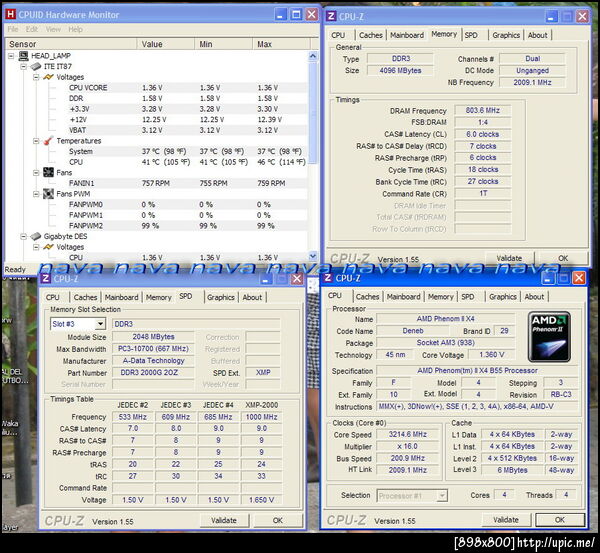
Task: Click Validate in processor CPU-Z window
Action: click(x=506, y=520)
